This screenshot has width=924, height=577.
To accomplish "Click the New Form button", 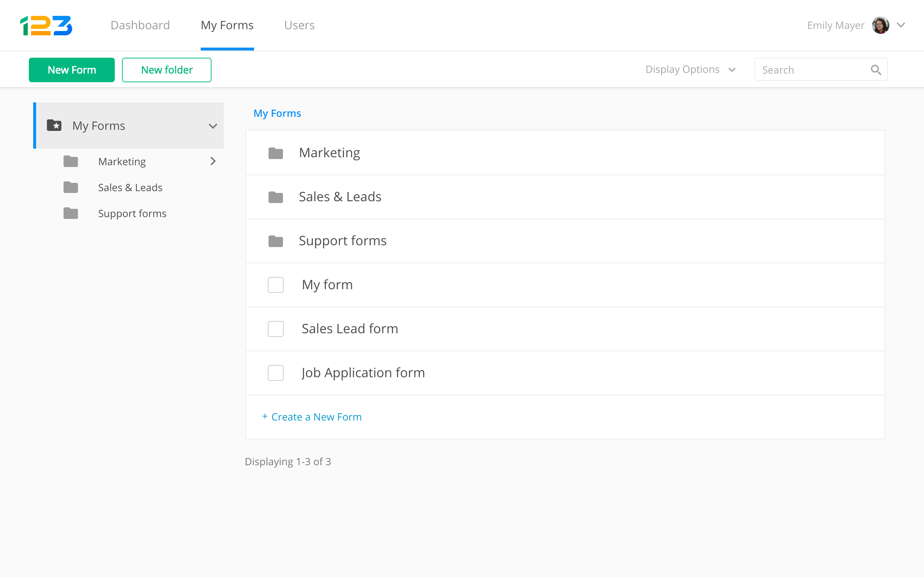I will (x=72, y=70).
